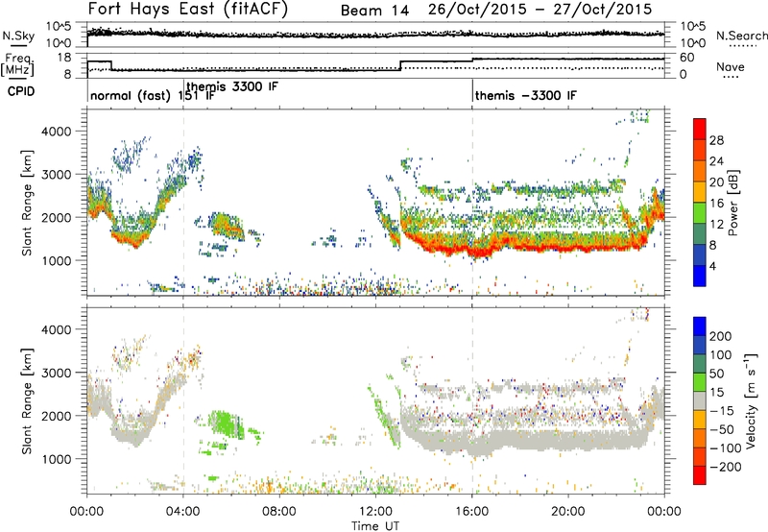Click the '4' Power colorbar tick value
This screenshot has height=532, width=768.
pos(713,266)
